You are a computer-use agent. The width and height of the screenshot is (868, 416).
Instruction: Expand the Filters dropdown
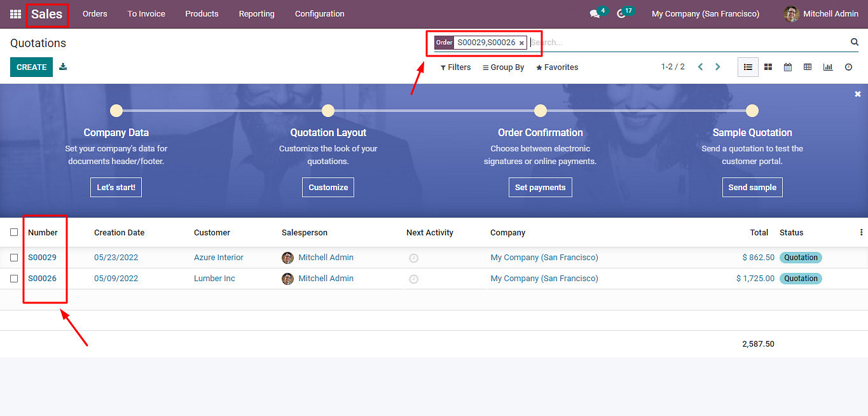tap(455, 67)
